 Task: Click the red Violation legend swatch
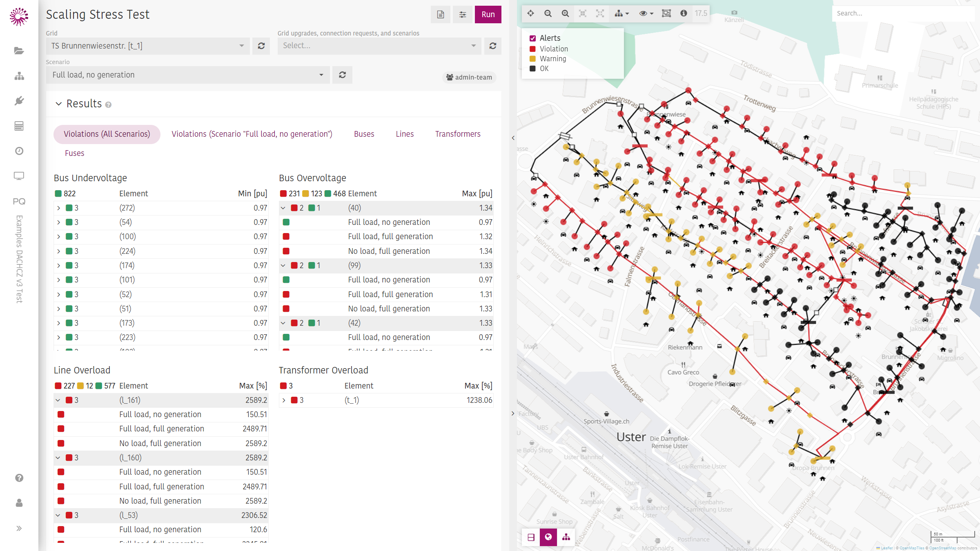click(532, 49)
